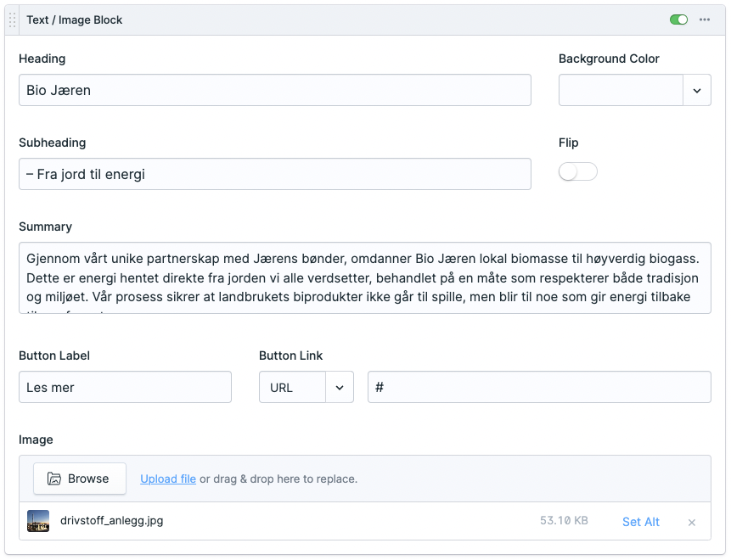
Task: Click into the Heading field with Bio Jæren
Action: pos(274,91)
